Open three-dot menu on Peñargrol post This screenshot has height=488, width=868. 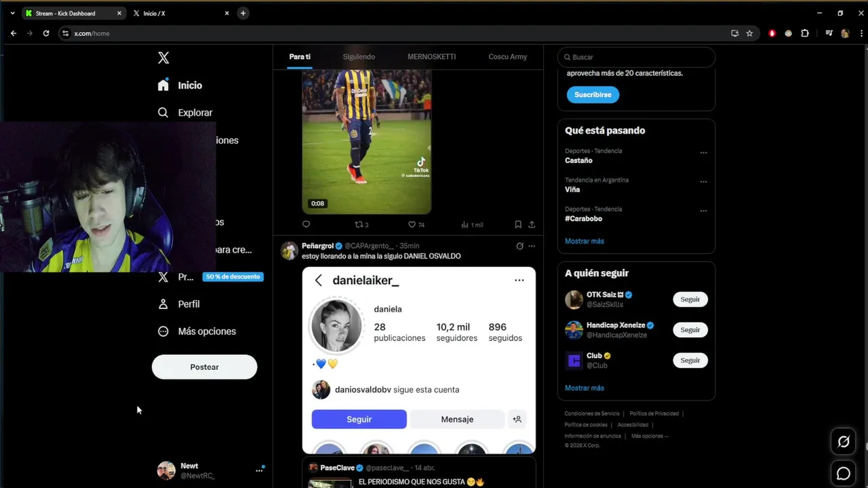[532, 246]
